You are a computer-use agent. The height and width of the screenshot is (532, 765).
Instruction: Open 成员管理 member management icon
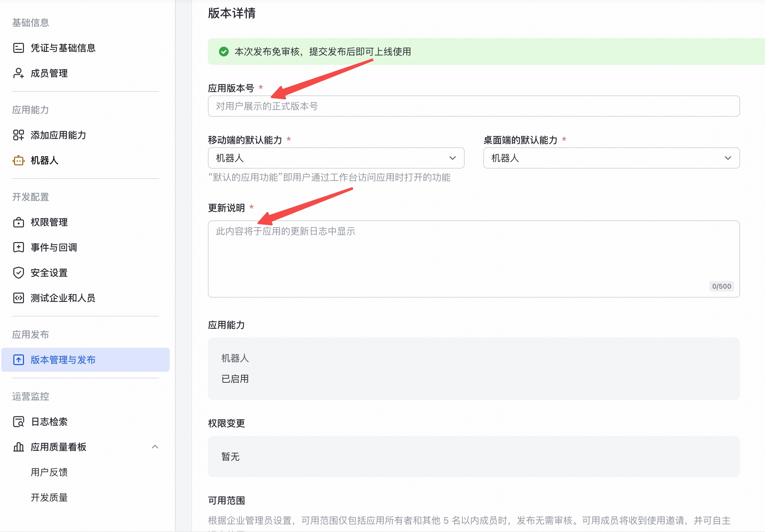coord(18,73)
